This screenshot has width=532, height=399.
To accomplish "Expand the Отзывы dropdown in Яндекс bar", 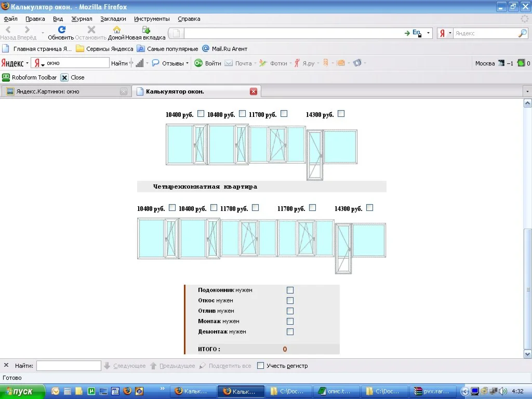I will tap(188, 63).
